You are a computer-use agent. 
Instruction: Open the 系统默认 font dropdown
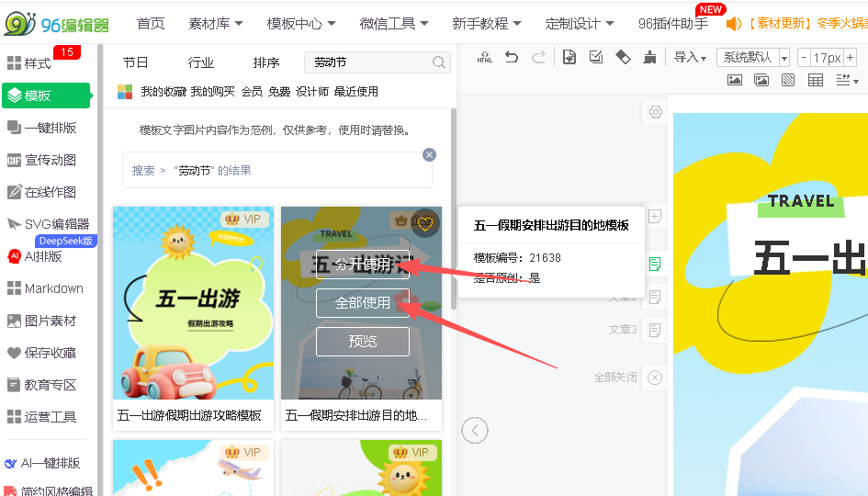[753, 58]
